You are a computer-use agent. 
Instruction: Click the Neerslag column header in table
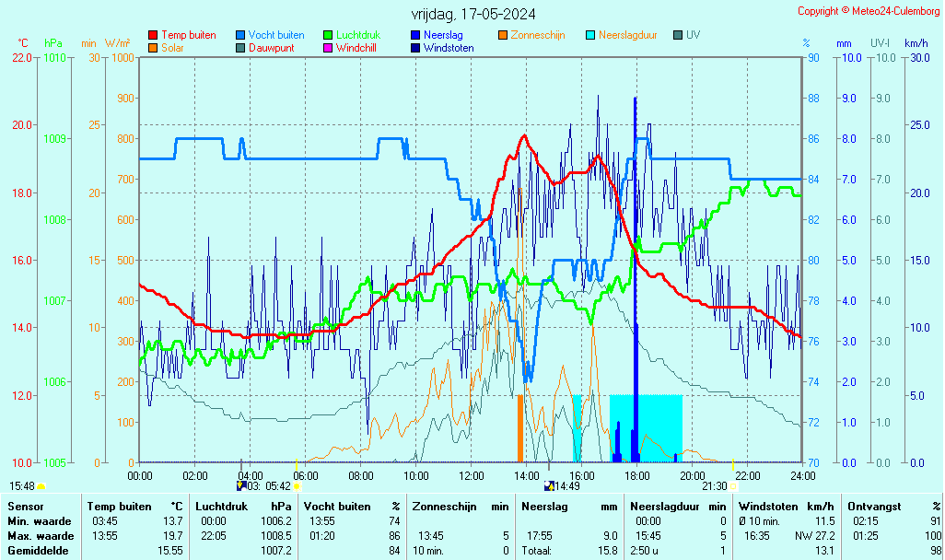(x=544, y=506)
